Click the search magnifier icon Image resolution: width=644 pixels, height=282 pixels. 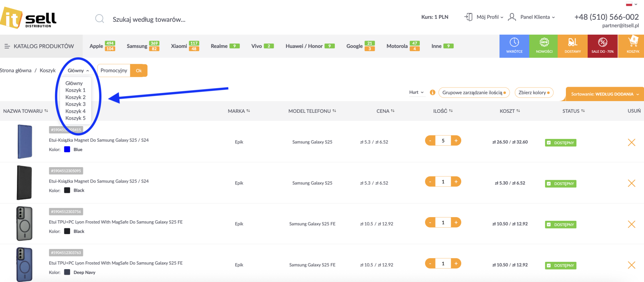point(99,19)
